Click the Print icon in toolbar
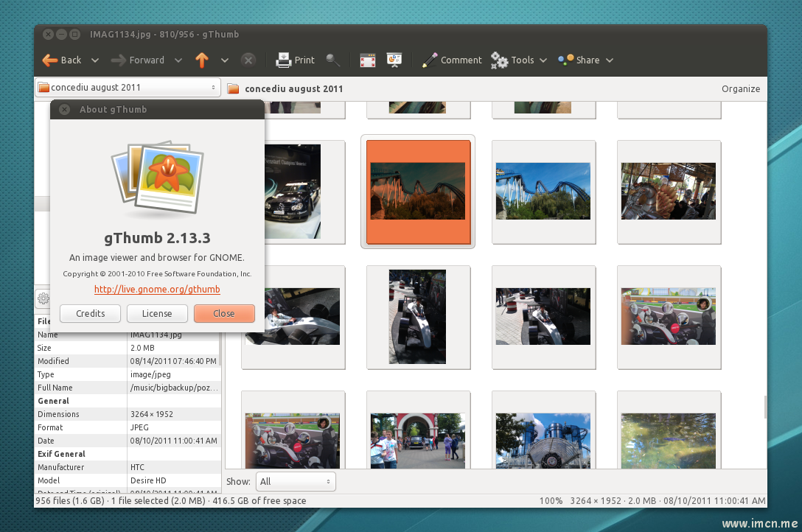802x532 pixels. click(x=285, y=60)
